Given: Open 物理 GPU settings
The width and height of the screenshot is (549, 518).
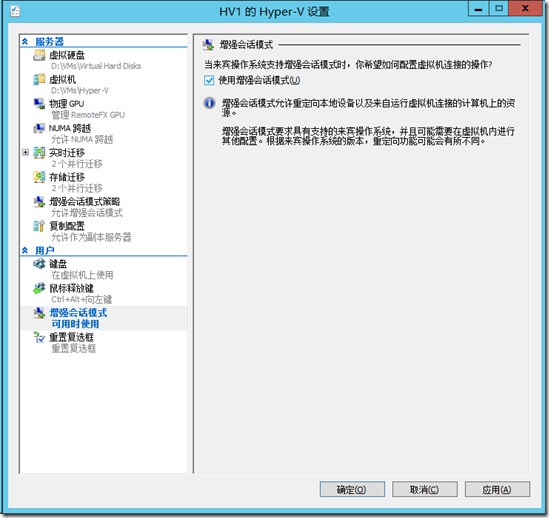Looking at the screenshot, I should click(67, 104).
